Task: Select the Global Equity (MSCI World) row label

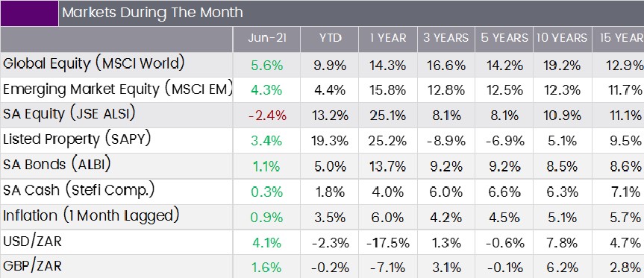Action: pyautogui.click(x=93, y=64)
